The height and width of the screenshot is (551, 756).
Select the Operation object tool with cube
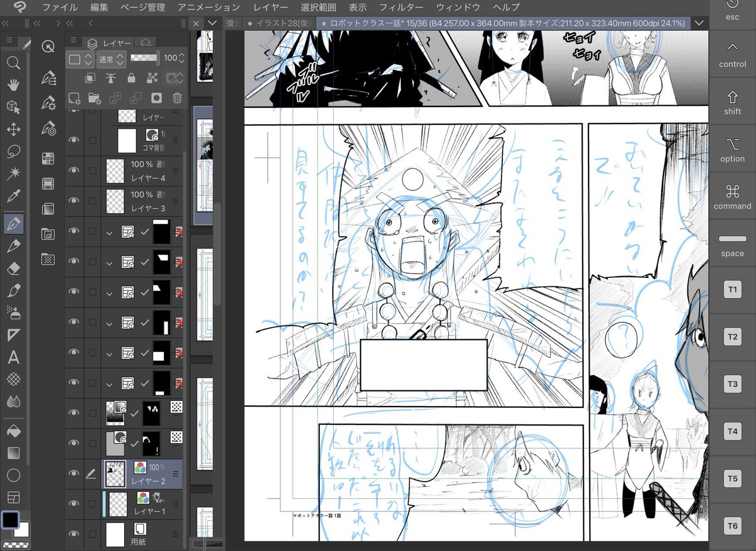click(13, 107)
